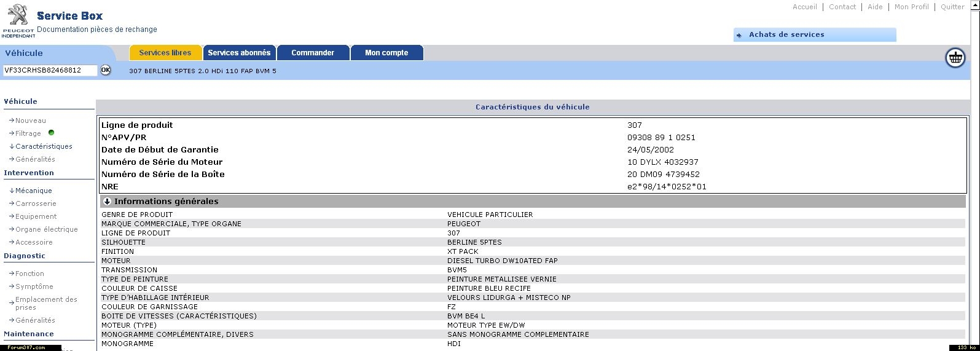Switch to the Services libres tab
Screen dimensions: 980x351
pos(165,53)
